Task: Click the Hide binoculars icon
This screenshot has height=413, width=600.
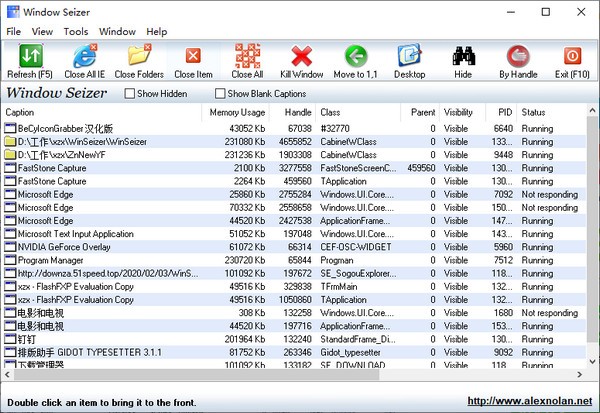Action: [x=463, y=56]
